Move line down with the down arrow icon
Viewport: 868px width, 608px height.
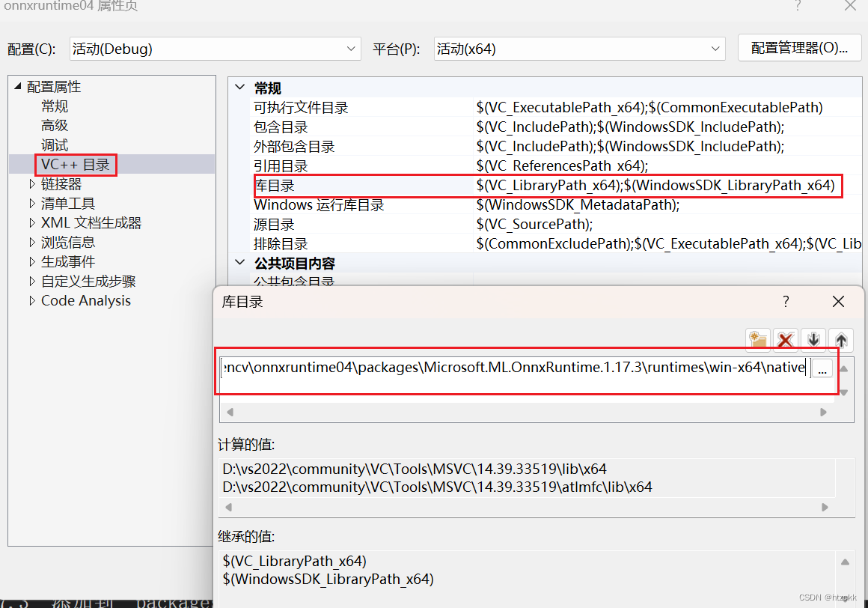click(x=813, y=339)
